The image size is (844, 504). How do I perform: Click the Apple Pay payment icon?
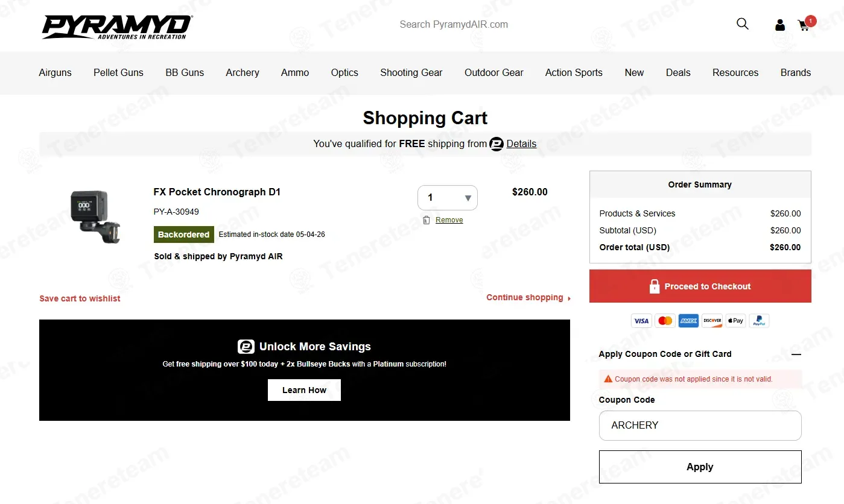click(735, 321)
